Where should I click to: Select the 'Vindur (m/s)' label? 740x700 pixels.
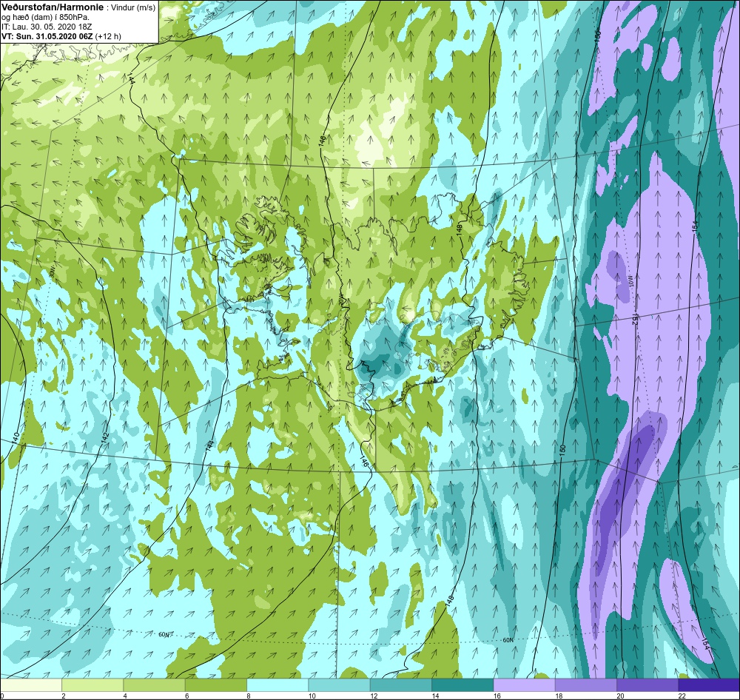pos(132,8)
